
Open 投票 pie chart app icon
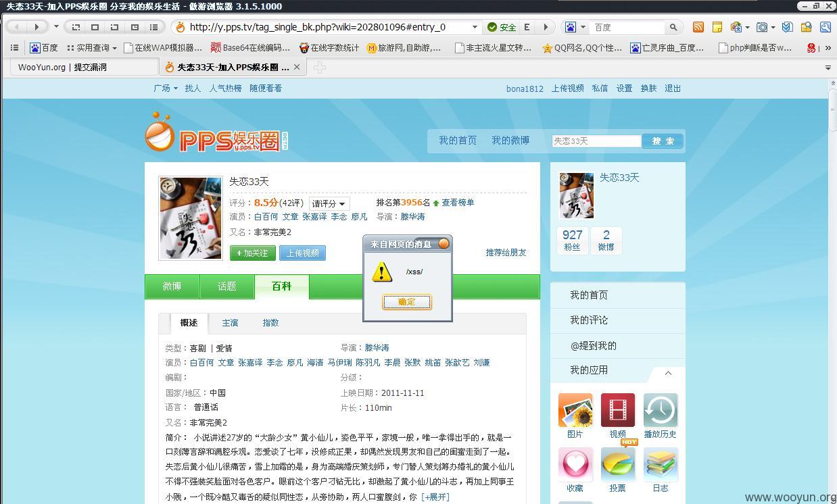618,464
